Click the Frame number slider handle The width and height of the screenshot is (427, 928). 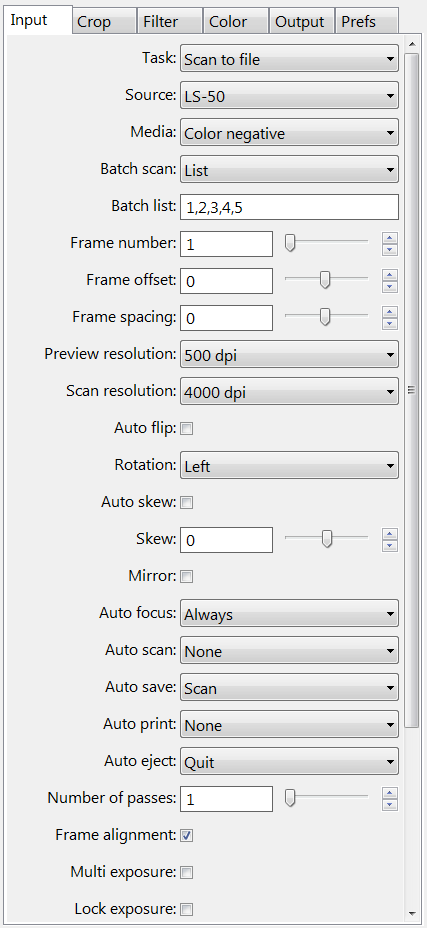(x=290, y=243)
